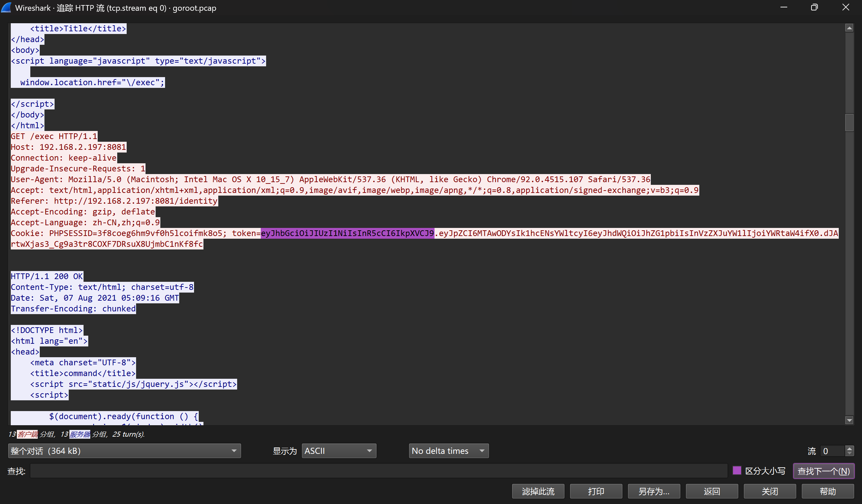Click the 返回 back button

click(712, 491)
